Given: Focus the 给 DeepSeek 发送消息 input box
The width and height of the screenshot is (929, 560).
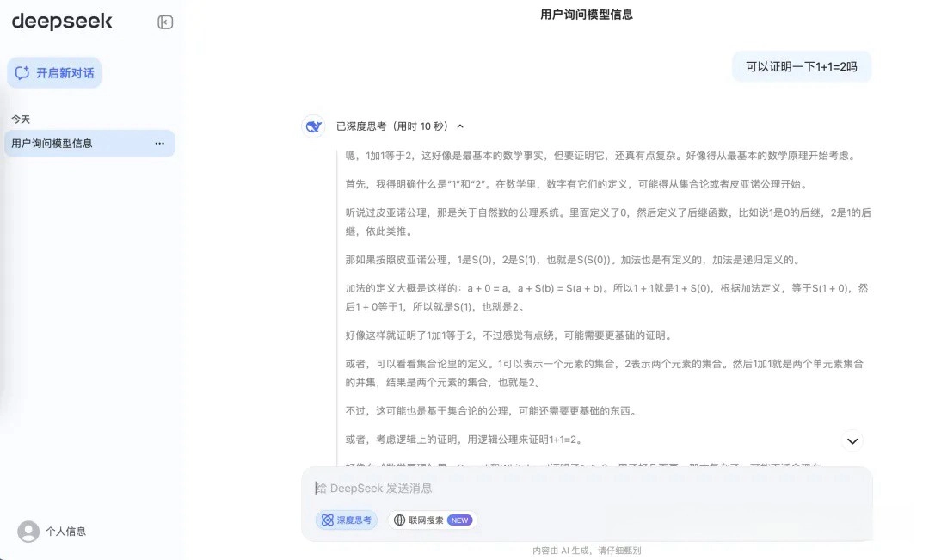Looking at the screenshot, I should point(585,488).
